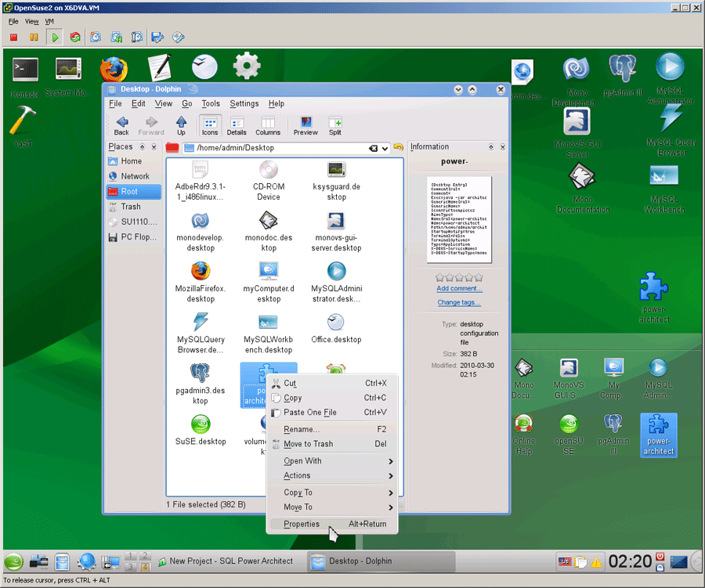Open the Help menu in Dolphin
The height and width of the screenshot is (588, 705).
pos(277,104)
